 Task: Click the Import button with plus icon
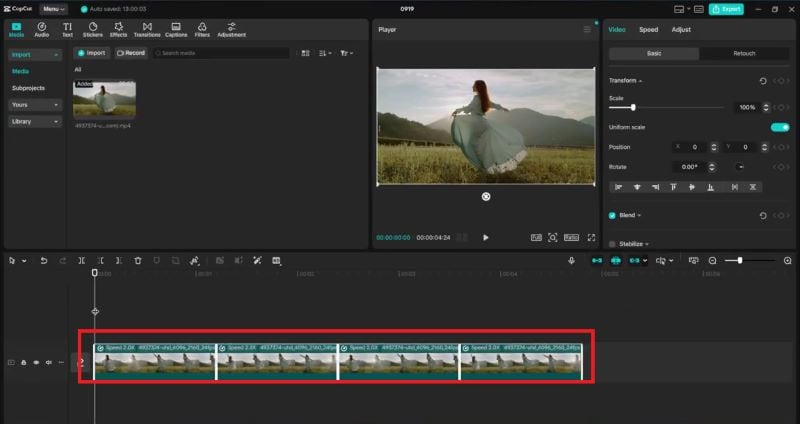tap(92, 53)
